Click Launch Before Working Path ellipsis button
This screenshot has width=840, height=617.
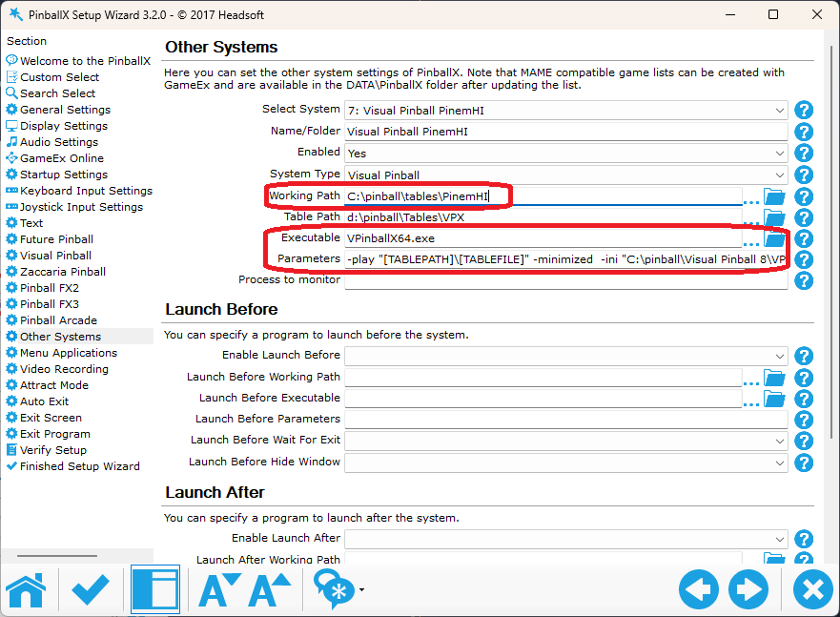click(x=751, y=383)
